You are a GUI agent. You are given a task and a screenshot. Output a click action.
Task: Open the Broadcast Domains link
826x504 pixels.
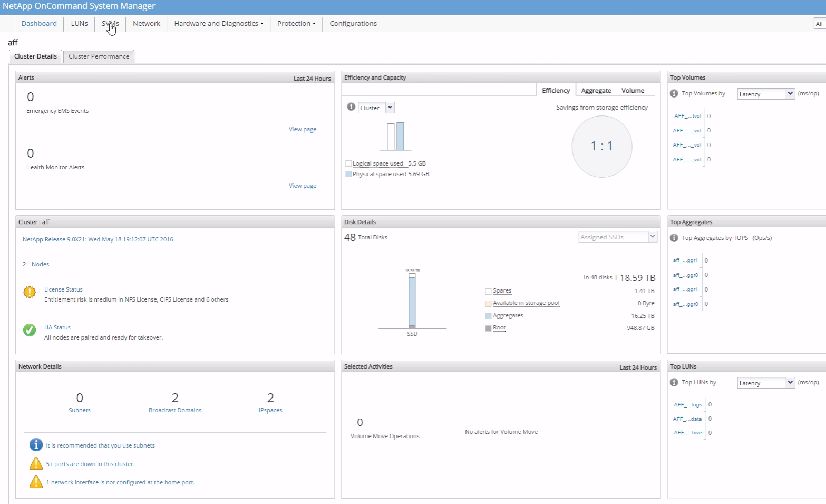(175, 410)
